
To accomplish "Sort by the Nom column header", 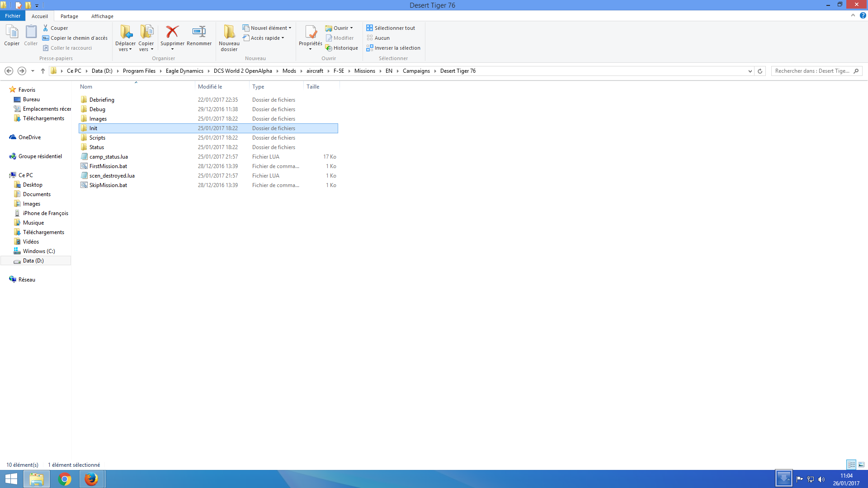I will point(137,87).
